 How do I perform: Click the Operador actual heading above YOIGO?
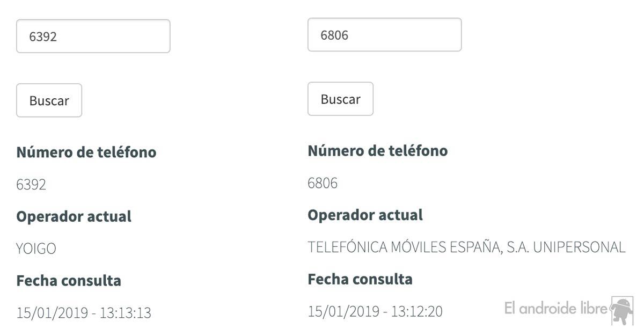[74, 217]
